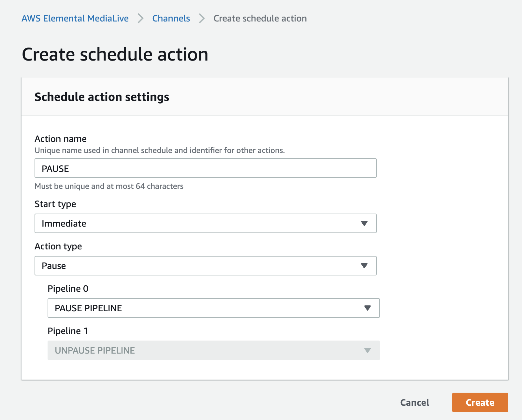Click the chevron separator after AWS Elemental MediaLive
Screen dimensions: 522x420
pyautogui.click(x=140, y=19)
